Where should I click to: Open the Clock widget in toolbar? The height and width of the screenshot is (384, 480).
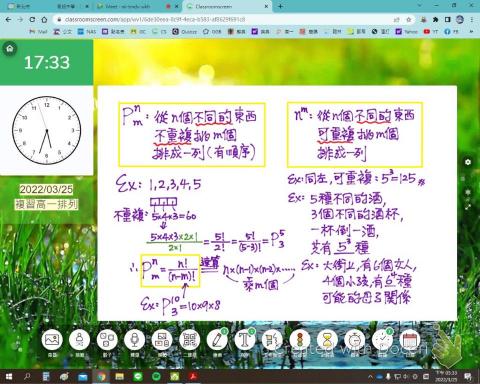click(x=382, y=340)
